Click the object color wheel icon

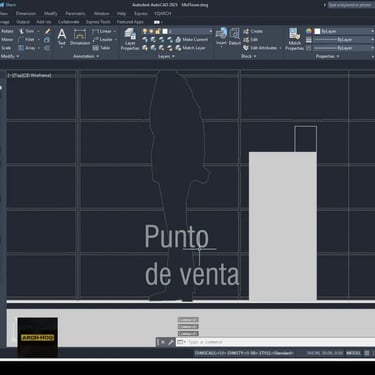pyautogui.click(x=309, y=31)
